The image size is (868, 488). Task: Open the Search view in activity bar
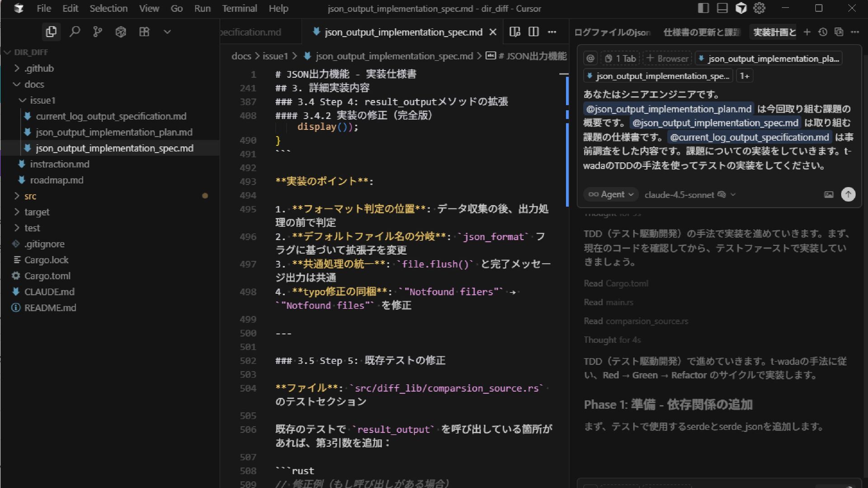tap(75, 32)
